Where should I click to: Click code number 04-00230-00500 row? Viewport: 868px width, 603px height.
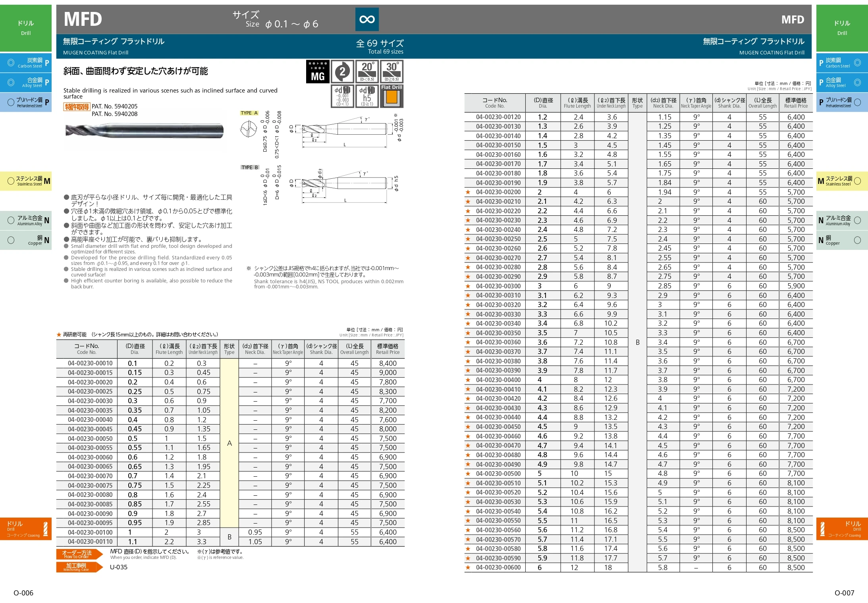(498, 474)
